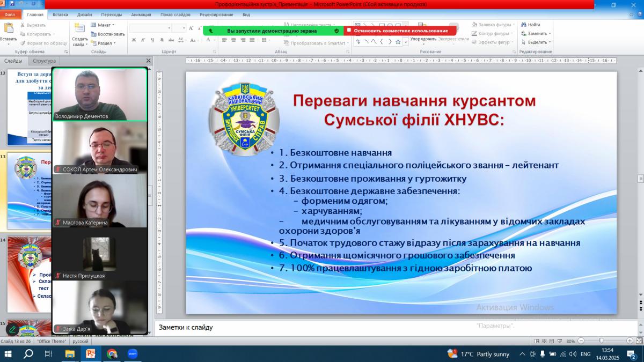Screen dimensions: 644x362
Task: Click the Save icon in quick access toolbar
Action: coord(12,4)
